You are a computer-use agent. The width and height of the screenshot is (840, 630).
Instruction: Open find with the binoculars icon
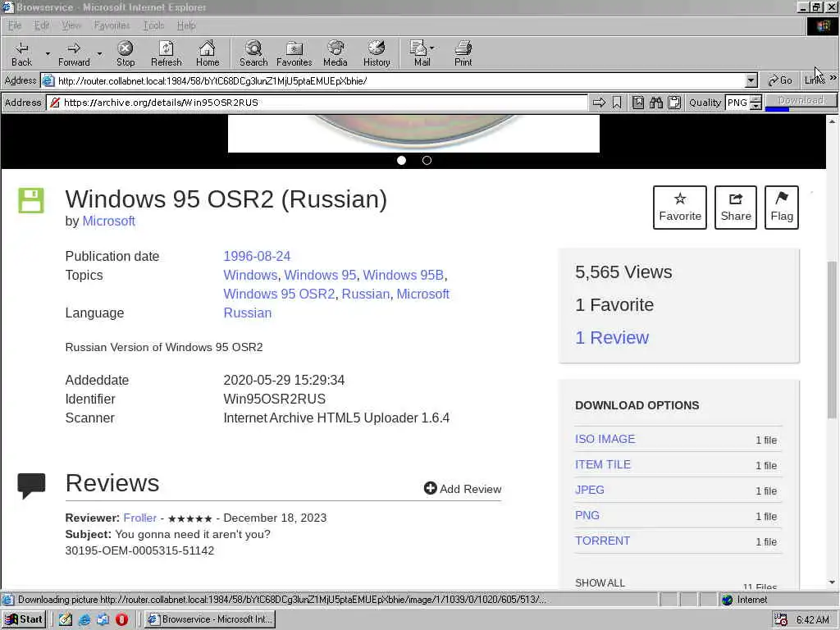pos(656,103)
